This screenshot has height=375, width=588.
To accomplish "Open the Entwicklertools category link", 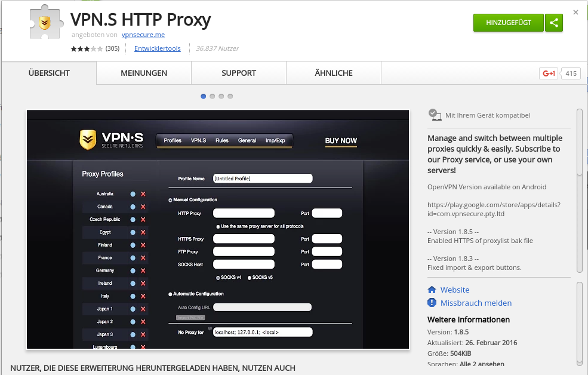I will pos(158,48).
